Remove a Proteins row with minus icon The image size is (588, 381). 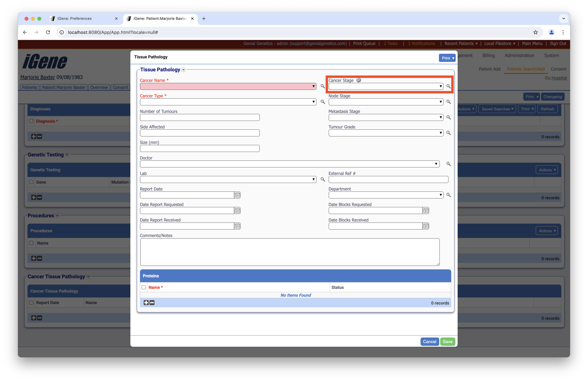152,303
